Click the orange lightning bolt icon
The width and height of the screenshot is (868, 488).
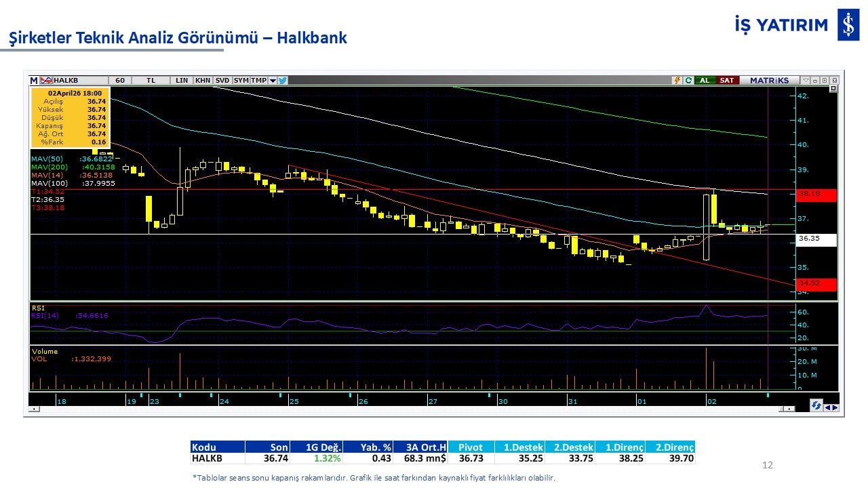pyautogui.click(x=676, y=80)
